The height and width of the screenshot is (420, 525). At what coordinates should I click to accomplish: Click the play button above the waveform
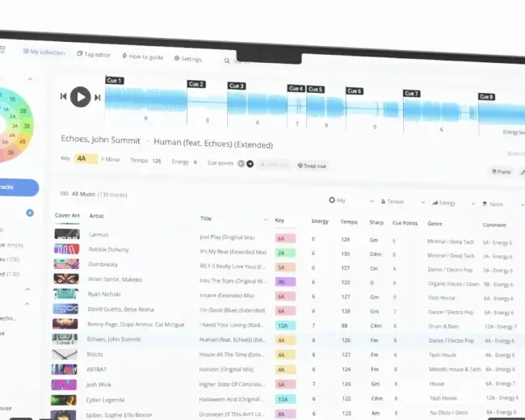[x=80, y=97]
